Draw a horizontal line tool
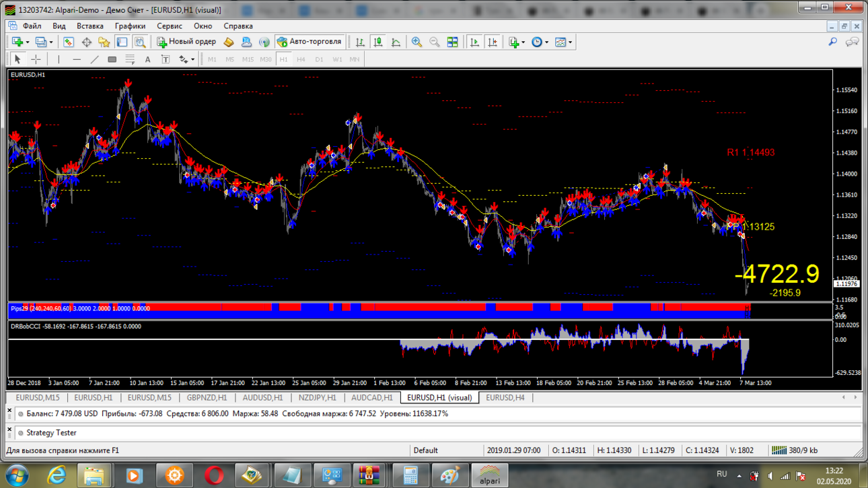 [x=76, y=59]
